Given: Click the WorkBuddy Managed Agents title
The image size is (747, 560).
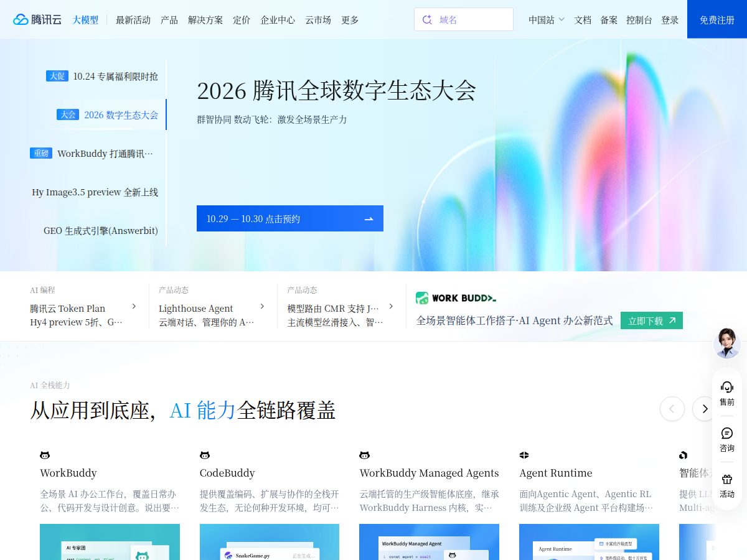Looking at the screenshot, I should tap(430, 473).
